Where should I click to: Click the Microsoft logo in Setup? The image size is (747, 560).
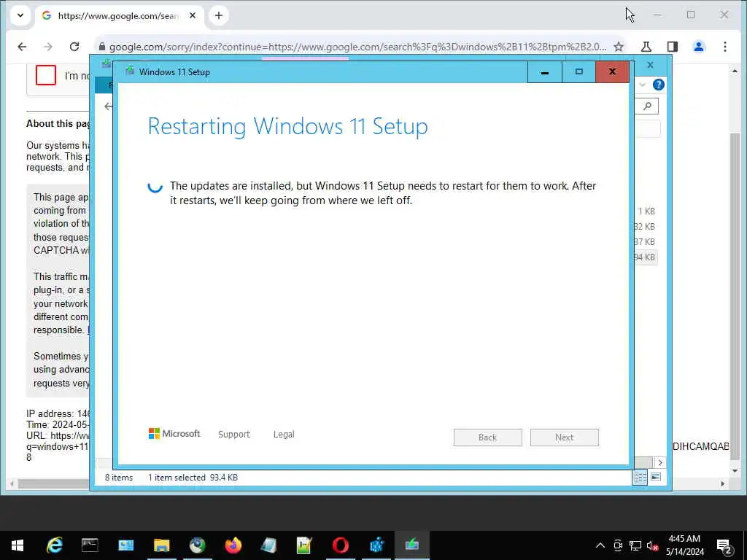(x=174, y=434)
